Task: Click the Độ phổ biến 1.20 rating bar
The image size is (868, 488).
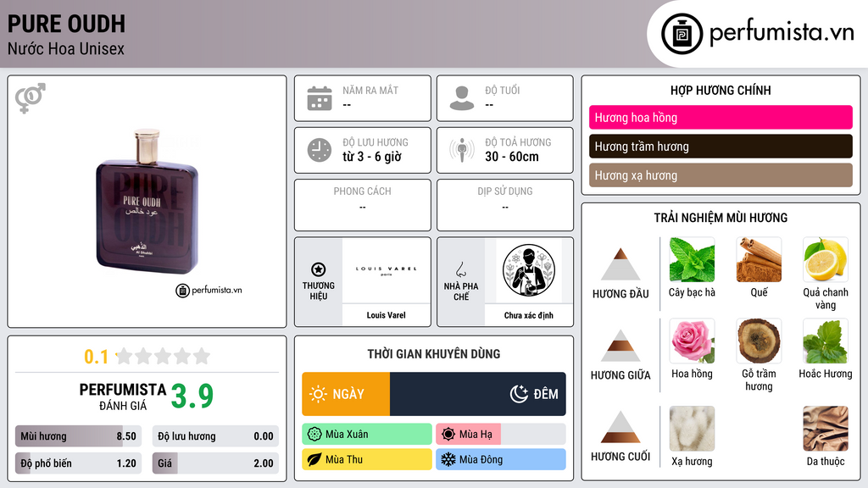Action: pyautogui.click(x=78, y=463)
